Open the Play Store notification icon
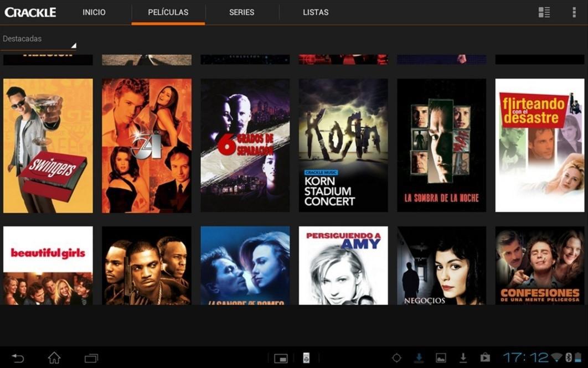 pyautogui.click(x=485, y=357)
